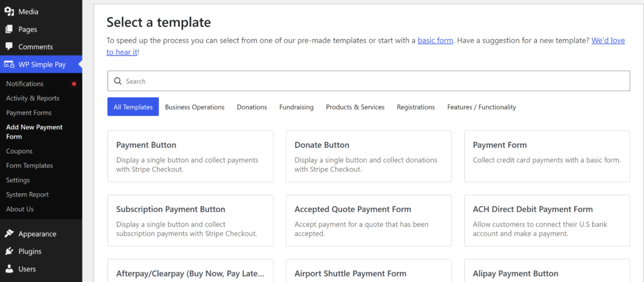Choose the Payment Button template
This screenshot has height=282, width=644.
coord(190,156)
